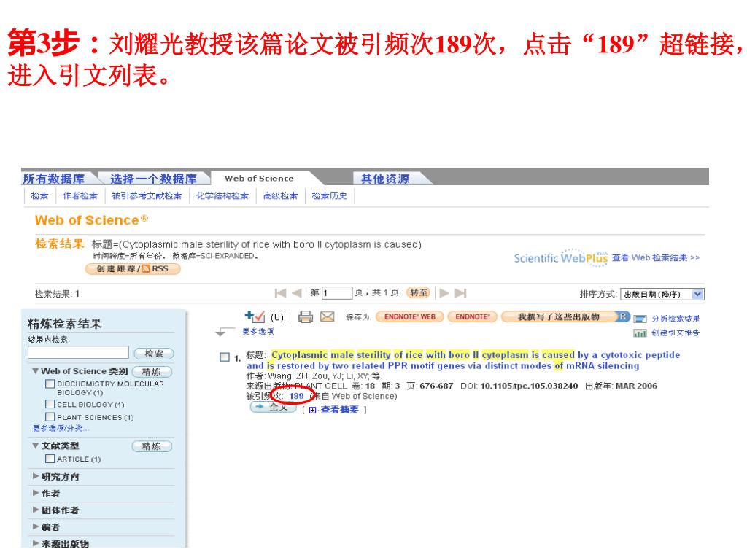Viewport: 747px width, 560px height.
Task: Check the Plant Sciences checkbox
Action: (50, 417)
